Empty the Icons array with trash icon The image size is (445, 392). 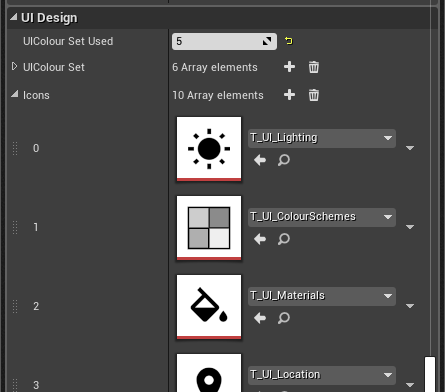(x=314, y=95)
